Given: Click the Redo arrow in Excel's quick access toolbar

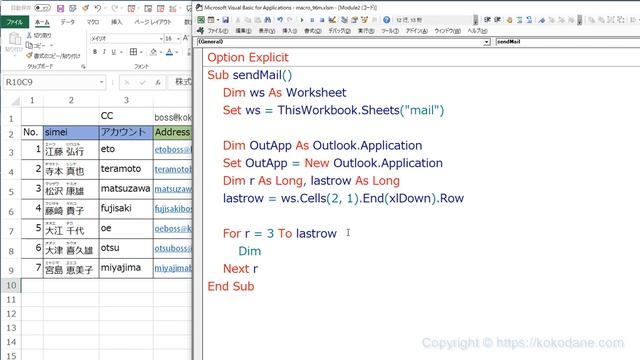Looking at the screenshot, I should tap(115, 8).
